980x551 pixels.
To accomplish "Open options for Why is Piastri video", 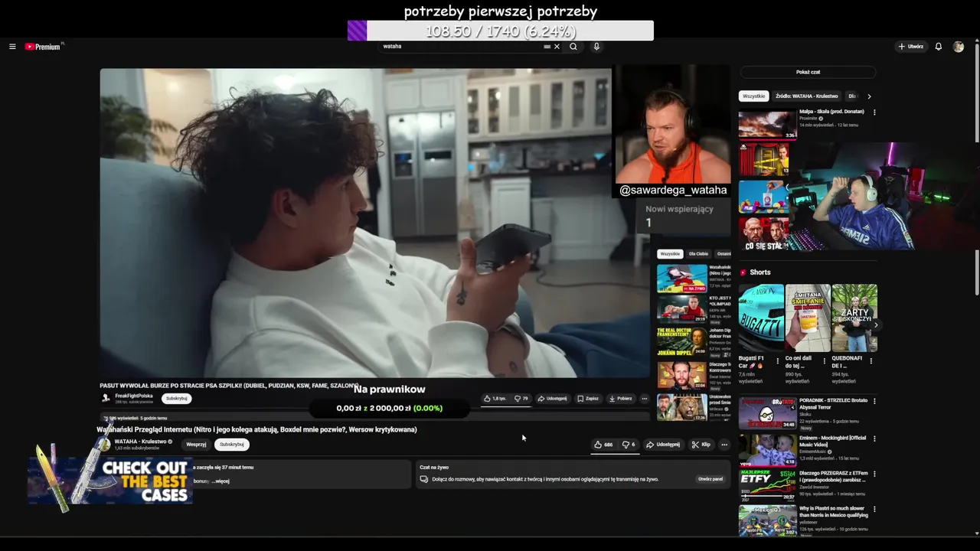I will 874,509.
